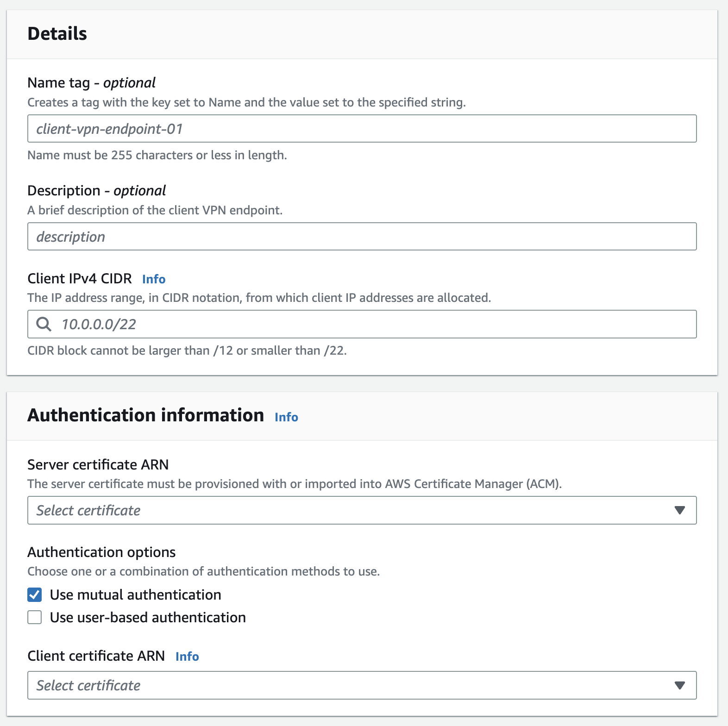
Task: Click into the Description text field
Action: [361, 237]
